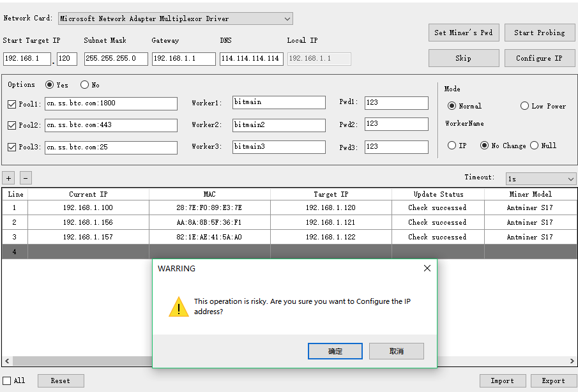
Task: Click the Skip button
Action: [464, 58]
